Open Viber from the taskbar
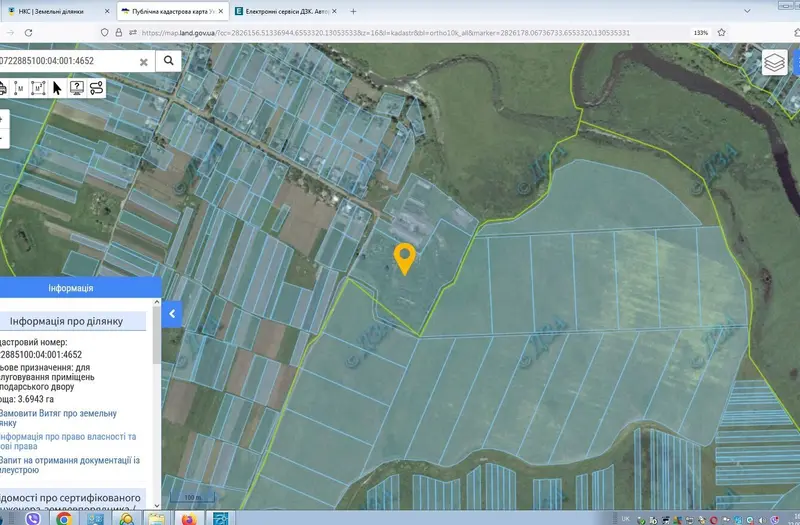 (x=33, y=519)
